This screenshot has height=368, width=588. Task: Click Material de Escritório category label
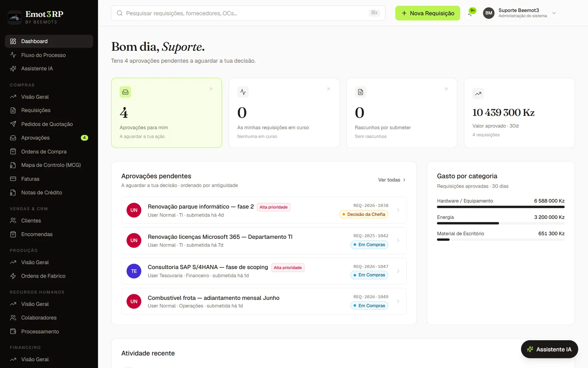pos(460,234)
